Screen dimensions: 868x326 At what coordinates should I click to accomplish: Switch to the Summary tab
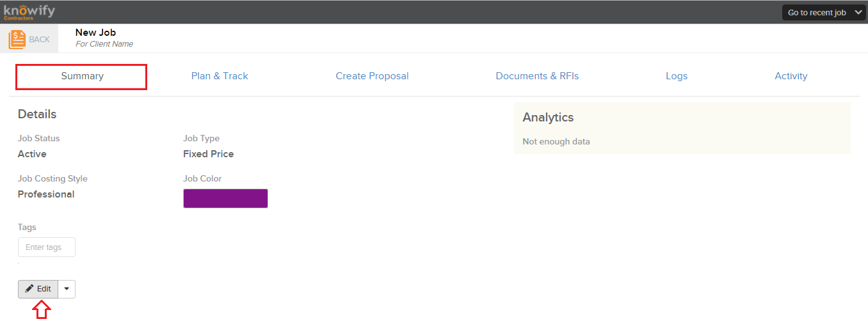82,76
